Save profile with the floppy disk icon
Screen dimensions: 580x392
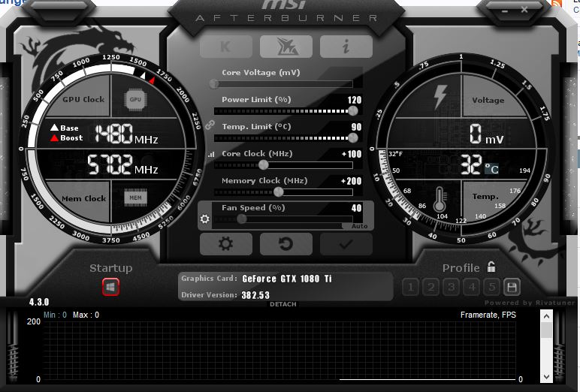coord(512,287)
